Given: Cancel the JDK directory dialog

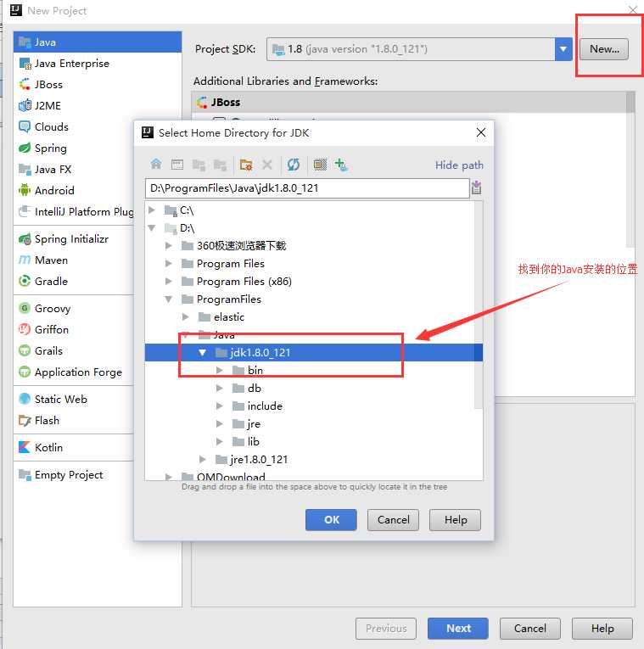Looking at the screenshot, I should (x=393, y=520).
